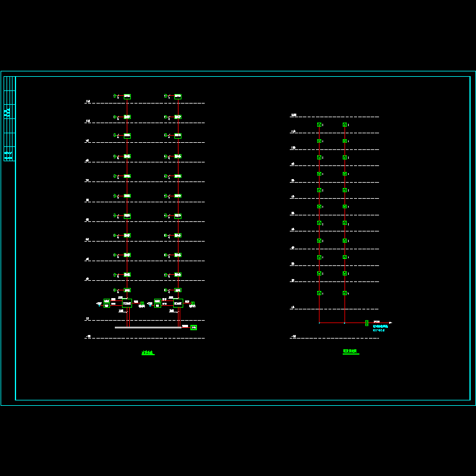Click stacked green boxes at far left of left diagram
Screen dimensions: 476x476
click(107, 303)
